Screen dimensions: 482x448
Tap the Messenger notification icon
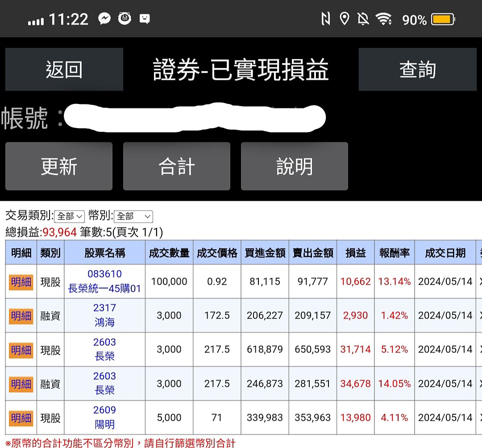104,19
